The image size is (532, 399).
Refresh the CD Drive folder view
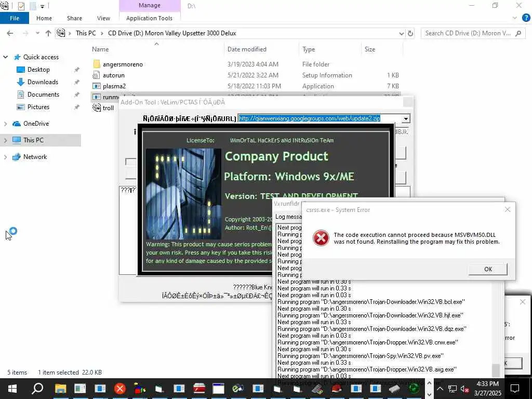[410, 33]
